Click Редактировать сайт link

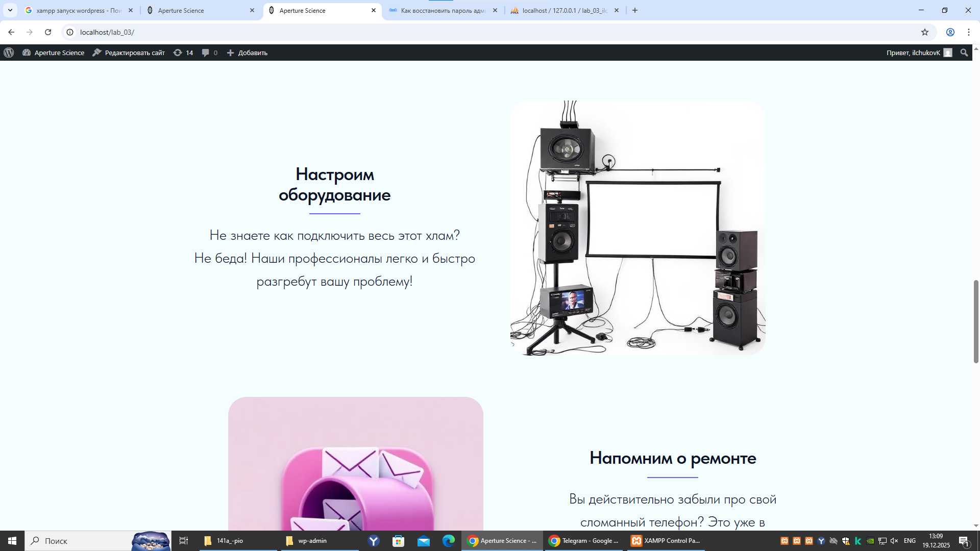[129, 53]
